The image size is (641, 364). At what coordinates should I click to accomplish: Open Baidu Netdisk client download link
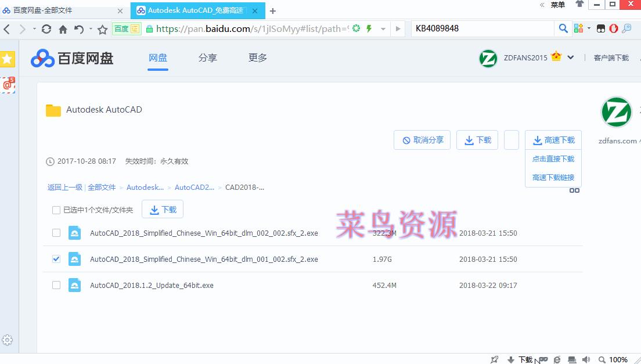[611, 57]
